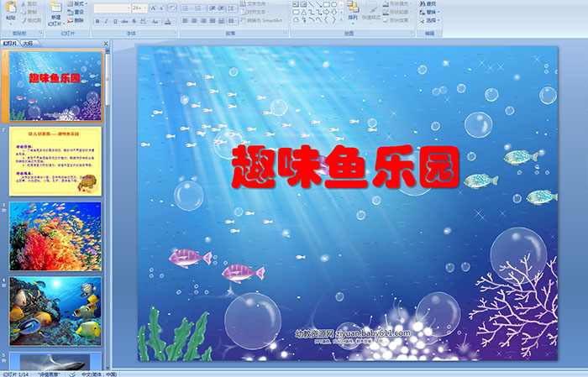Open the line spacing dropdown
The image size is (588, 377).
click(233, 8)
